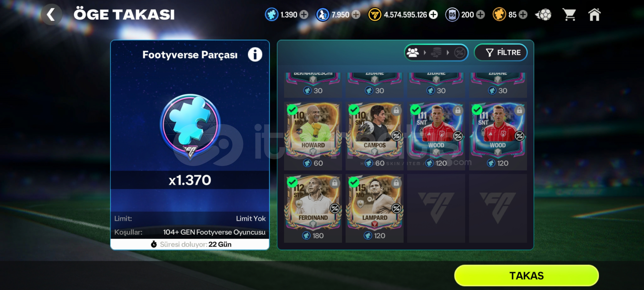Switch the players sort-mode selector

[x=436, y=52]
